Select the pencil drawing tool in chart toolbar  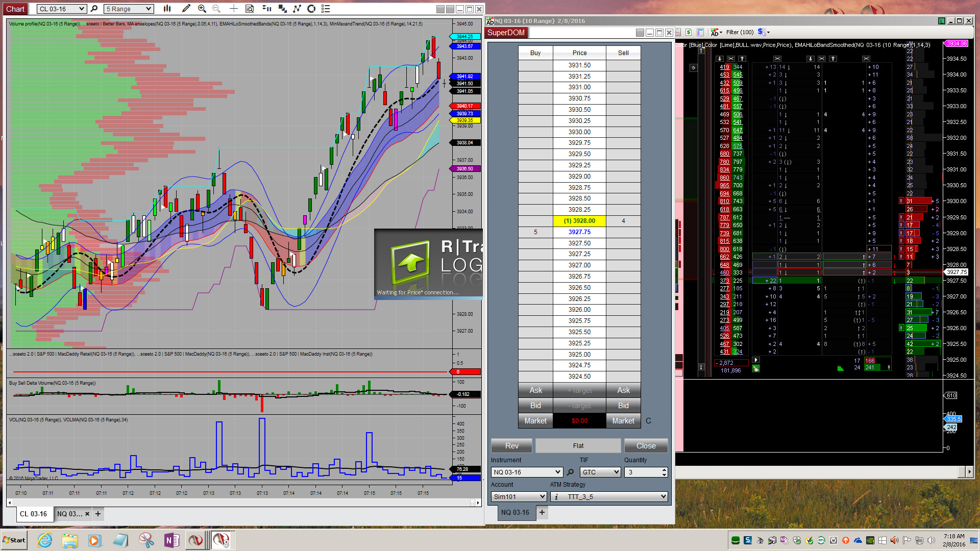tap(186, 9)
